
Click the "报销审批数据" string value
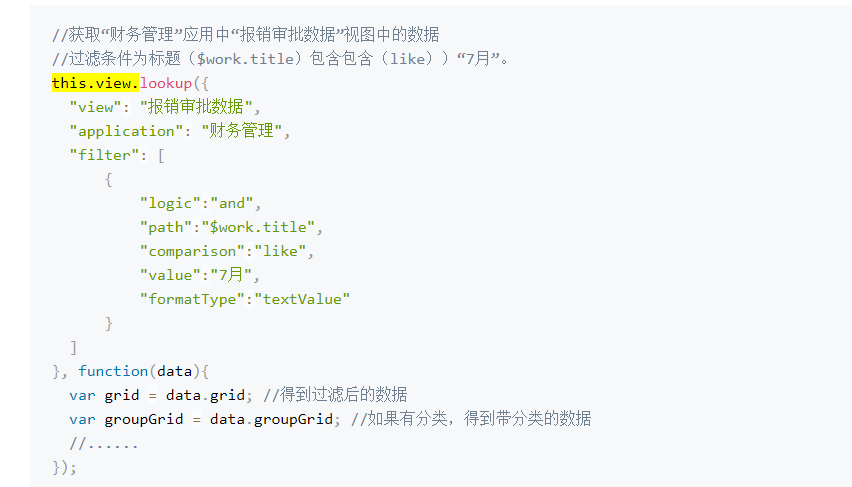200,107
